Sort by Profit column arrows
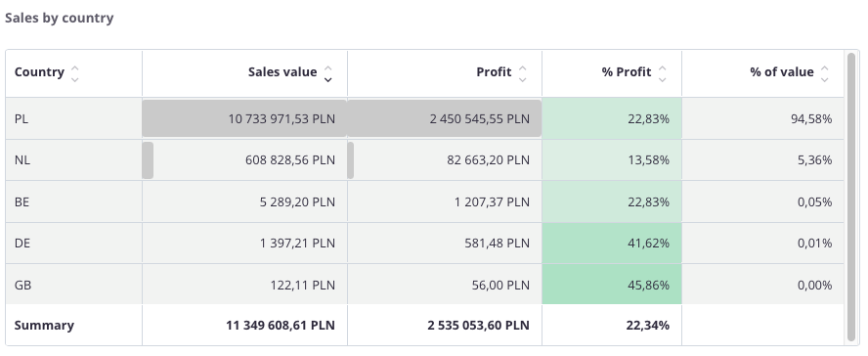Screen dimensions: 868x356 click(x=523, y=73)
